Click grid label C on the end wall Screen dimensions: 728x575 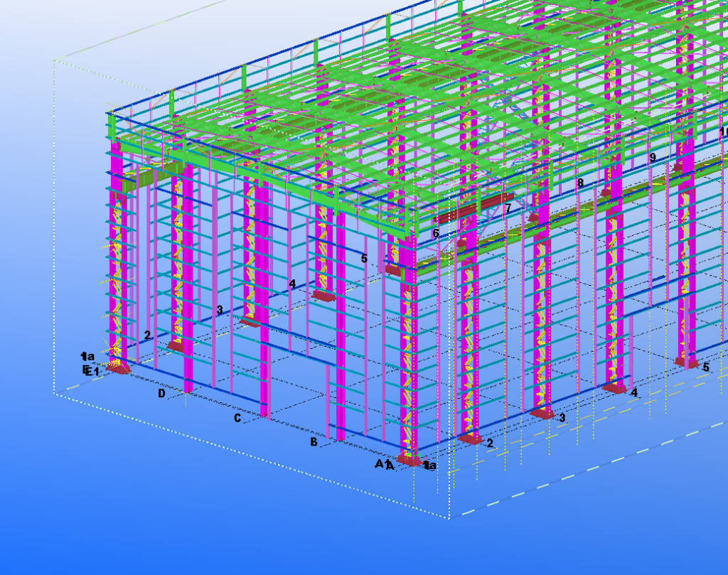237,418
